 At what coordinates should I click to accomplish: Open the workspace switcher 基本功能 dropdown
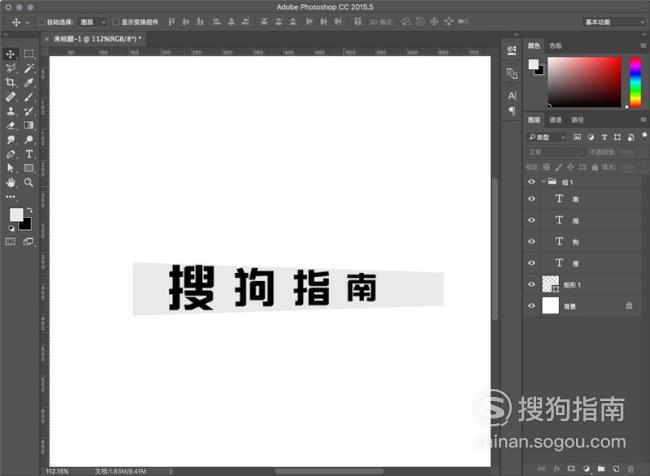click(x=614, y=22)
